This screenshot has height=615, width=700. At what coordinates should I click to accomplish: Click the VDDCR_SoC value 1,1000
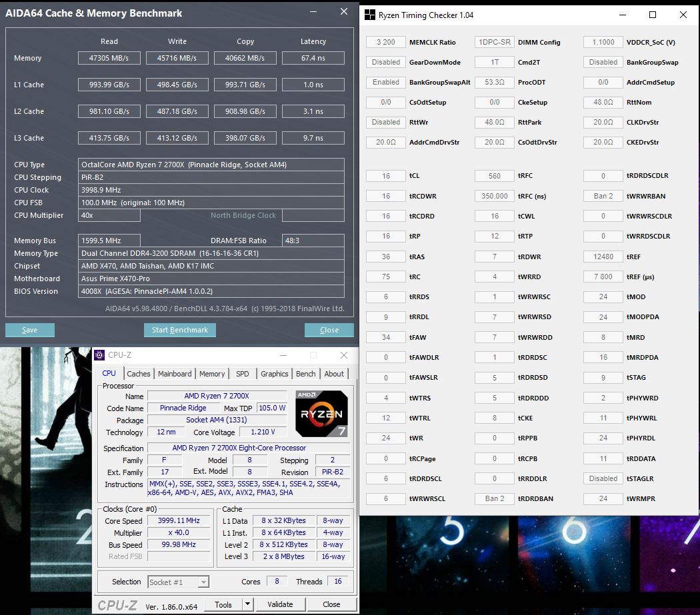(603, 42)
